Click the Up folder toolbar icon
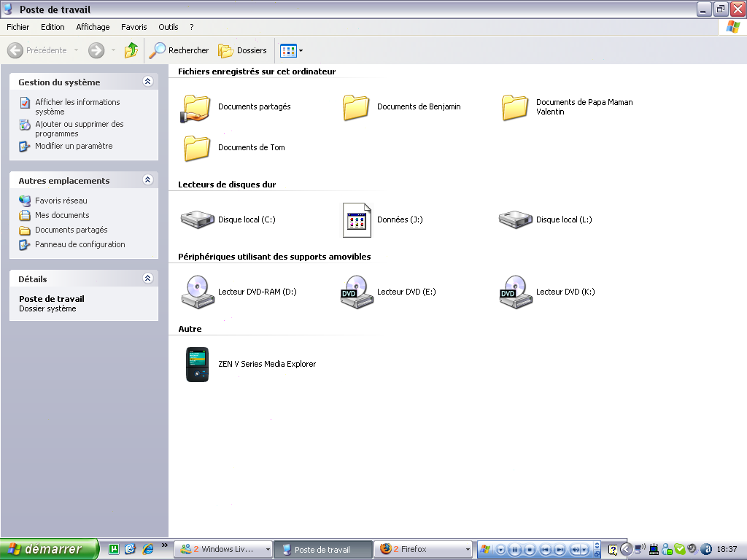Image resolution: width=747 pixels, height=560 pixels. (131, 50)
